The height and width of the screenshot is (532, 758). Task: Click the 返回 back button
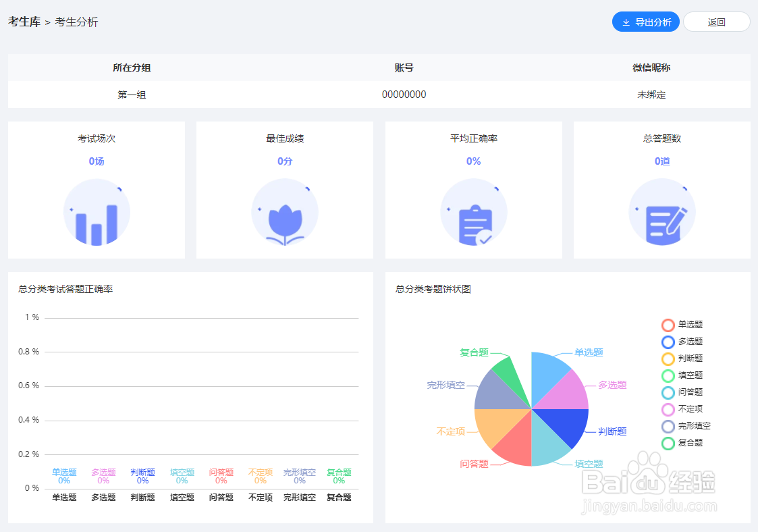click(716, 22)
